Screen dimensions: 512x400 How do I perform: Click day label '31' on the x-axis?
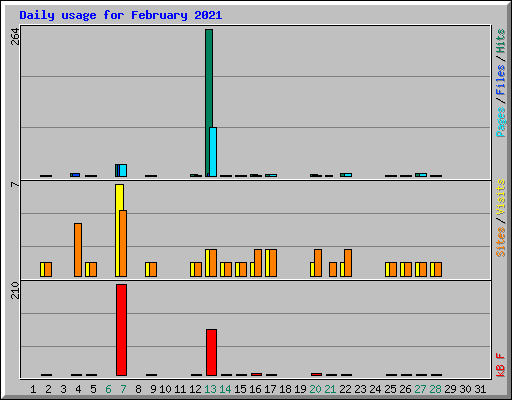[x=480, y=389]
